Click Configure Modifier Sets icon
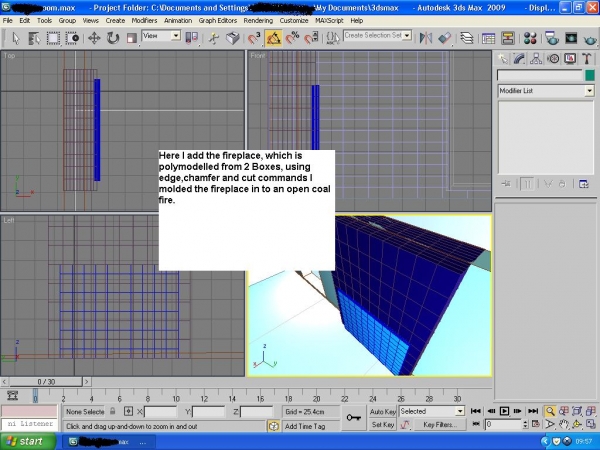Viewport: 600px width, 450px height. click(x=584, y=184)
